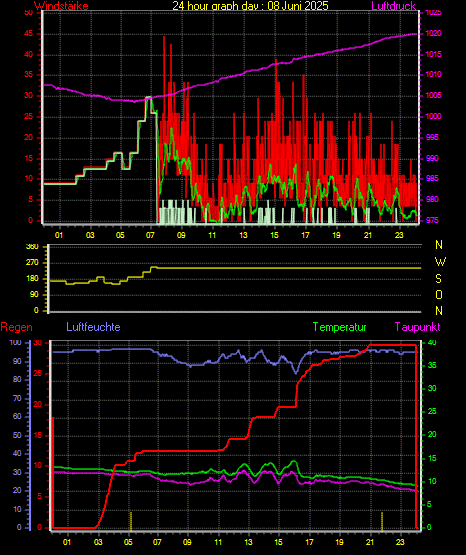Click the 70 value on humidity axis
Viewport: 466px width, 555px height.
[x=17, y=399]
